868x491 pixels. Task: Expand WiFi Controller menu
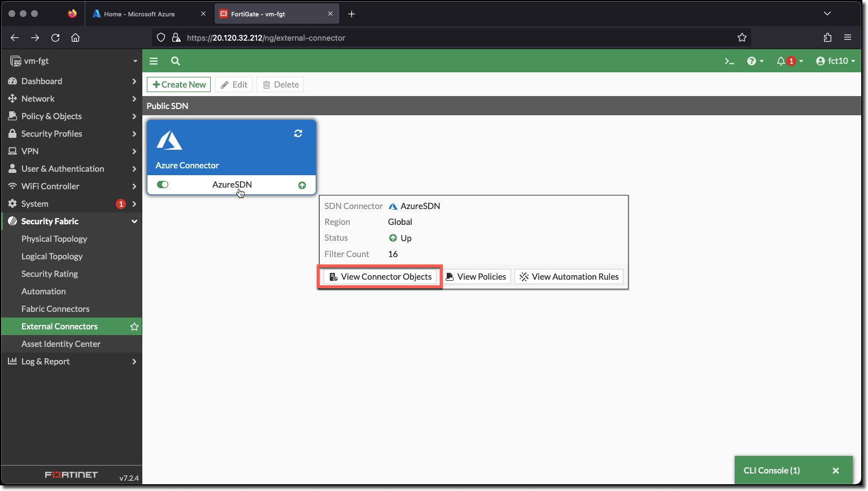pyautogui.click(x=72, y=186)
